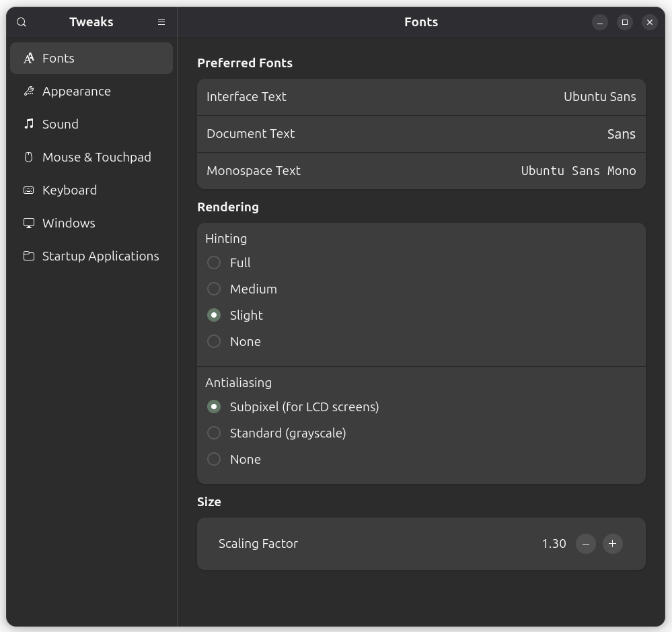This screenshot has width=672, height=632.
Task: Click the Scaling Factor value field
Action: [x=554, y=544]
